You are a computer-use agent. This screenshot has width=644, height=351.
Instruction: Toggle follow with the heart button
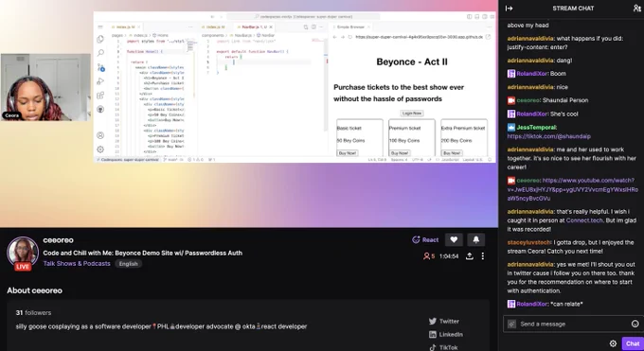click(x=454, y=239)
